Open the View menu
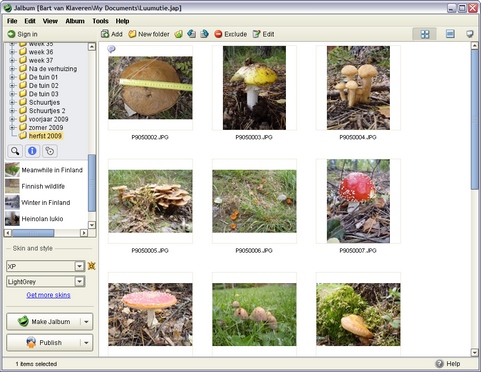 point(50,21)
